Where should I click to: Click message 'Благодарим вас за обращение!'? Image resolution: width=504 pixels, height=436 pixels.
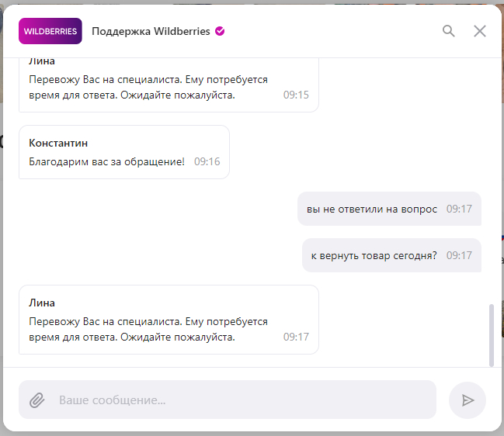click(x=106, y=161)
